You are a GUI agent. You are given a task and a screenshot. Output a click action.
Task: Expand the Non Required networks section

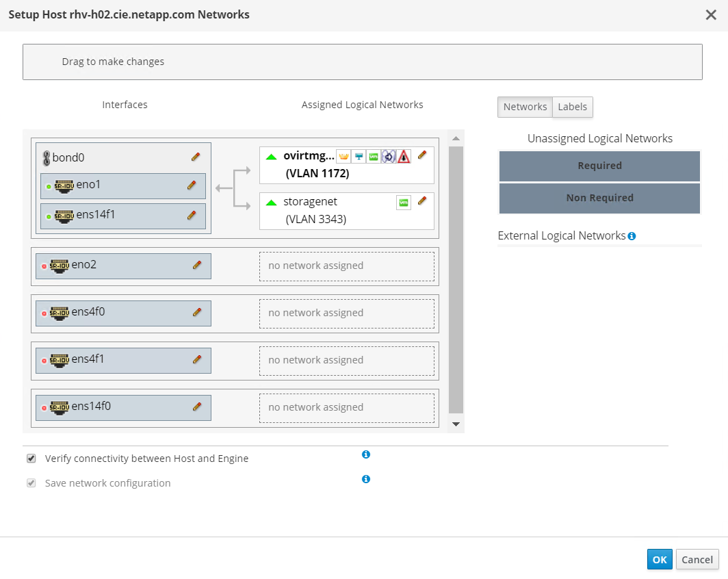click(599, 198)
